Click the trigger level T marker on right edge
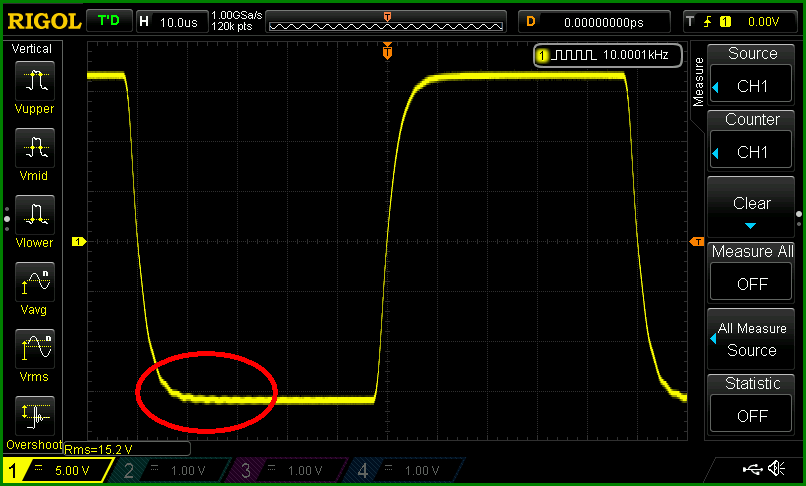 click(697, 241)
